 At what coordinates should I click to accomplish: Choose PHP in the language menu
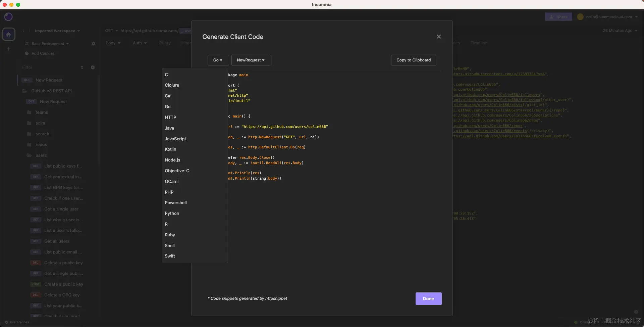[x=195, y=192]
